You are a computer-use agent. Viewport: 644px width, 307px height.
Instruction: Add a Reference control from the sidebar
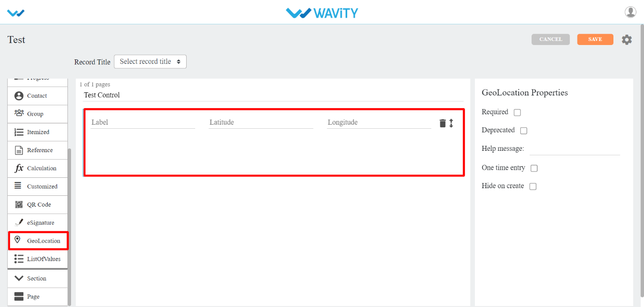(37, 150)
